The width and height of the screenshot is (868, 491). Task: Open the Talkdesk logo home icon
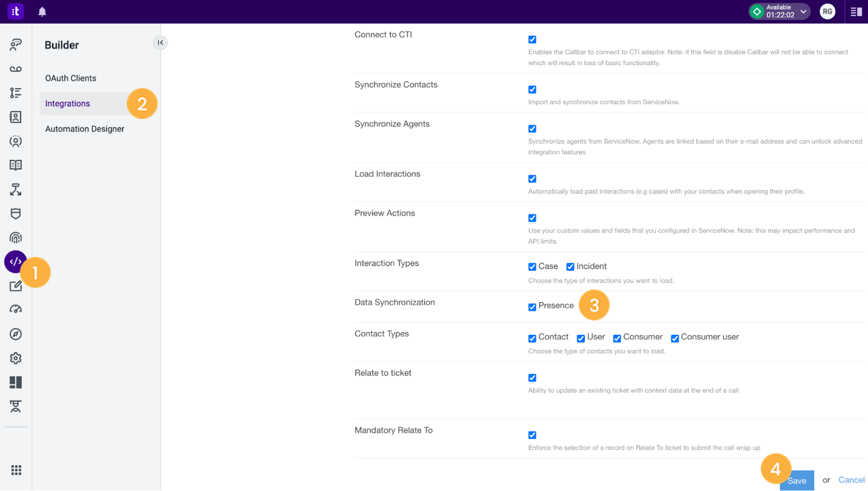point(16,11)
